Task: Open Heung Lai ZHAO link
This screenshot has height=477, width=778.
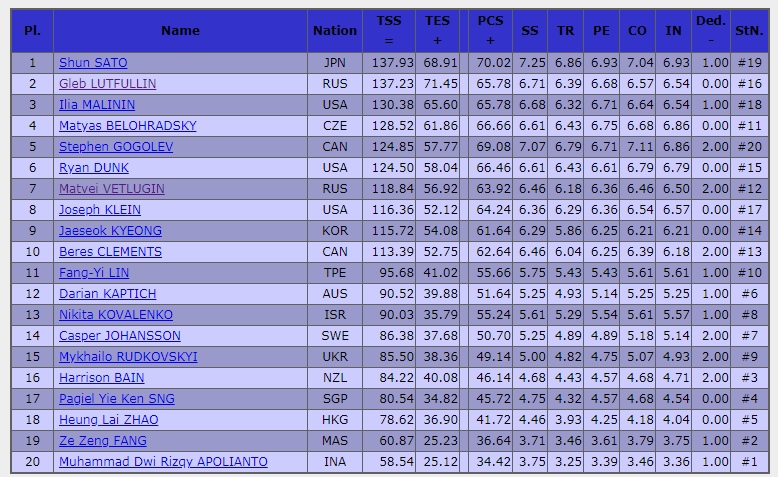Action: tap(109, 420)
